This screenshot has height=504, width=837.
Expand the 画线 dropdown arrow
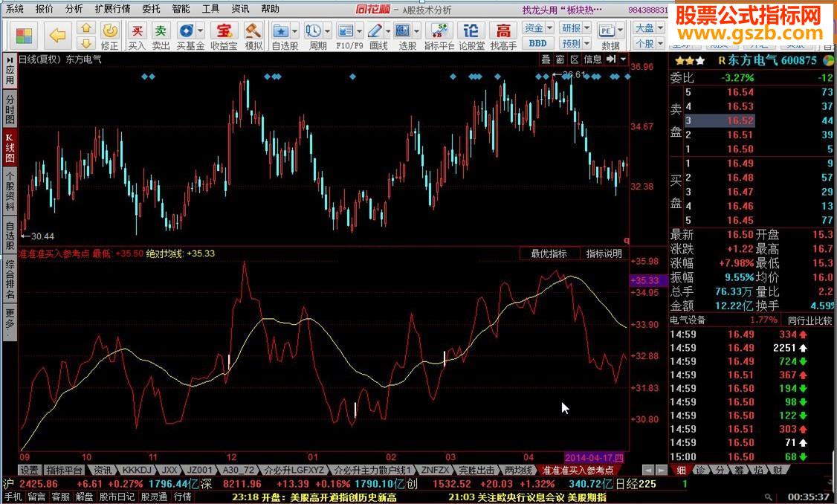coord(388,30)
